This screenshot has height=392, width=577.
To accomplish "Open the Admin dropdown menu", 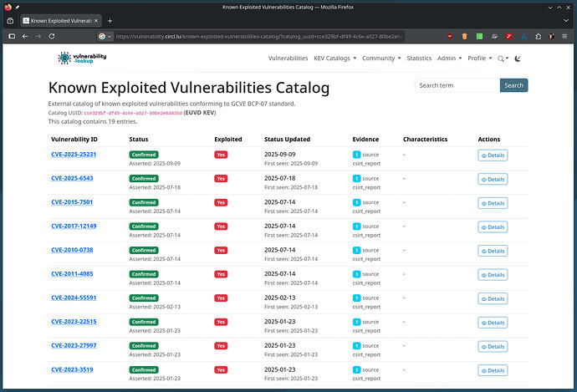I will coord(449,59).
